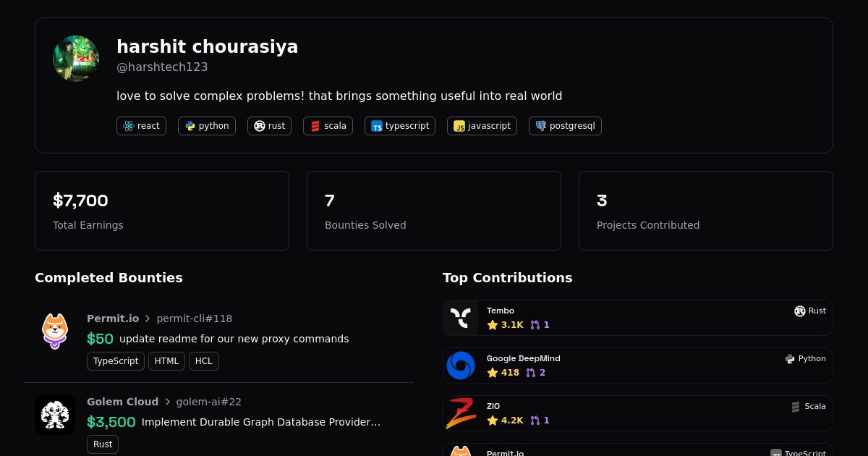Screen dimensions: 868x456
Task: Click the TypeScript TS icon tag
Action: coord(377,126)
